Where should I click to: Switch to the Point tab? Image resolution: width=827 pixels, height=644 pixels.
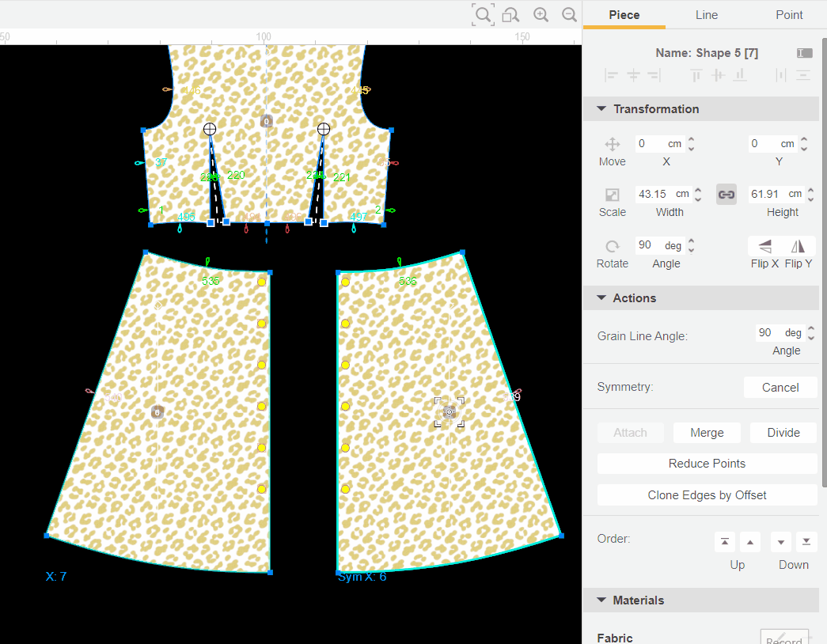point(789,15)
